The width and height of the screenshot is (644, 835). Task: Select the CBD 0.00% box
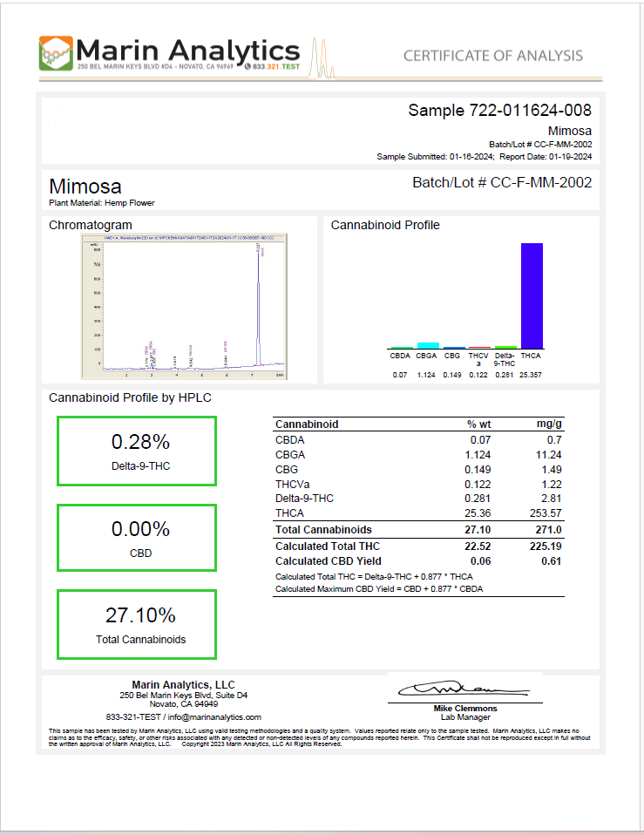tap(137, 537)
